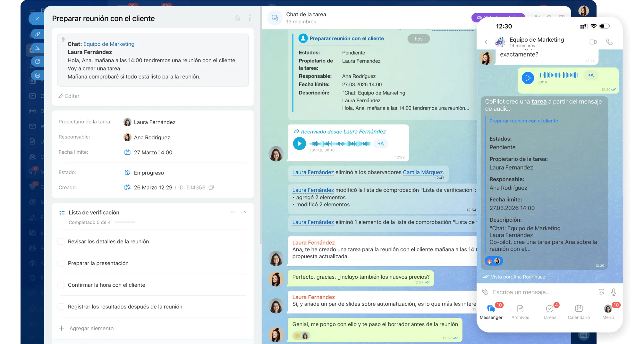Open Equipo de Marketing chat link
This screenshot has width=644, height=344.
pos(109,44)
